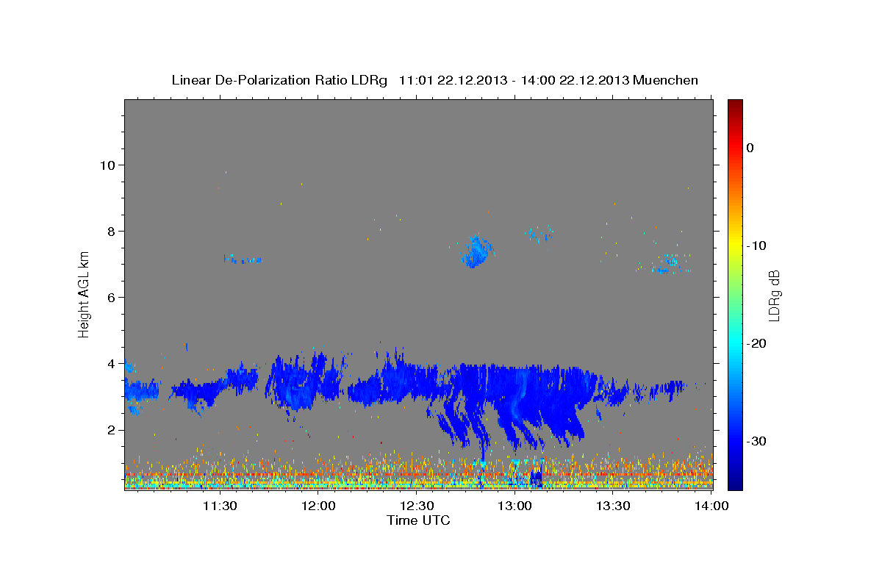Click the height tick label 4
This screenshot has height=588, width=882.
(x=112, y=363)
